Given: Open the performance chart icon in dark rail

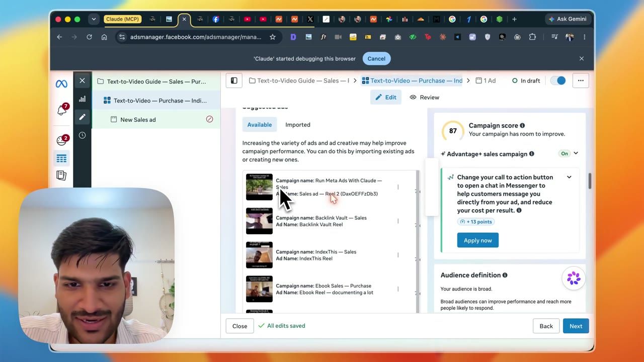Looking at the screenshot, I should 82,99.
